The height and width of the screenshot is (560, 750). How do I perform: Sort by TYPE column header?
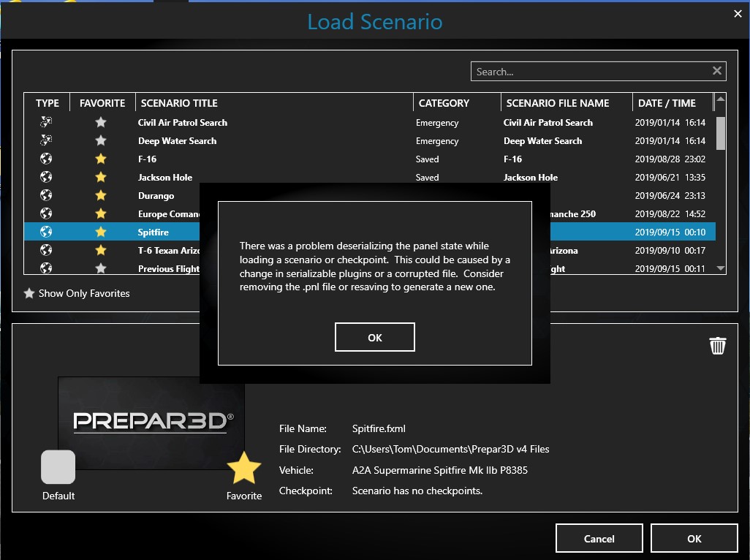pos(47,103)
